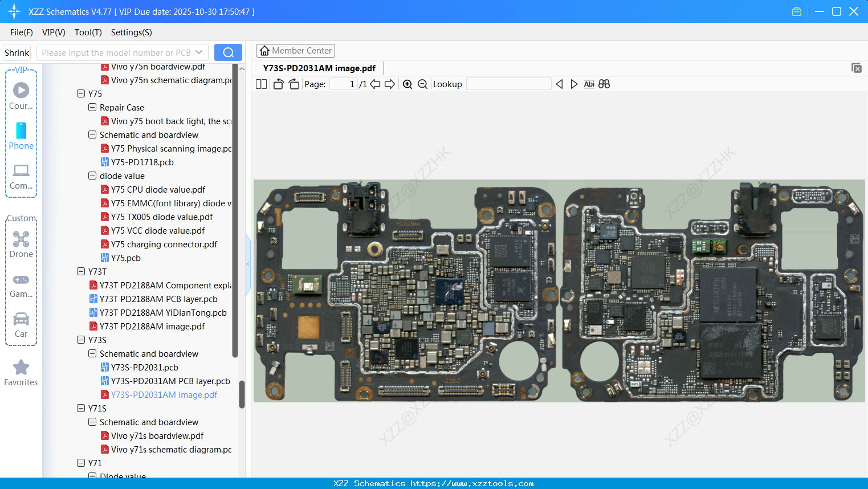This screenshot has width=868, height=489.
Task: Open Y75 TX005 diode value.pdf
Action: pos(162,217)
